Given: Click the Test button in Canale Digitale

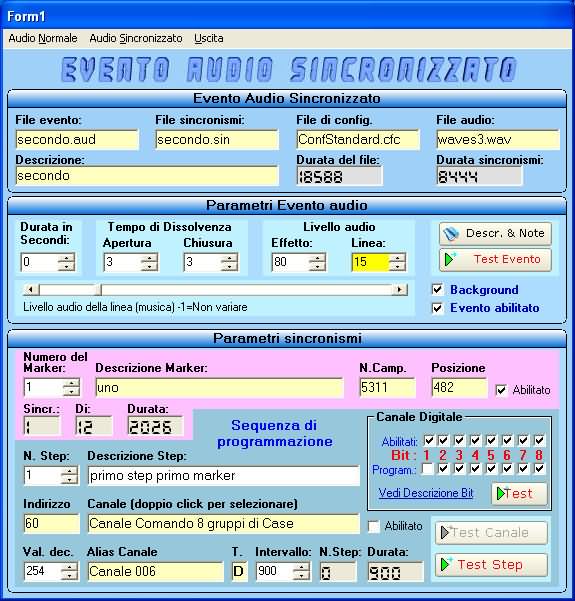Looking at the screenshot, I should coord(519,494).
